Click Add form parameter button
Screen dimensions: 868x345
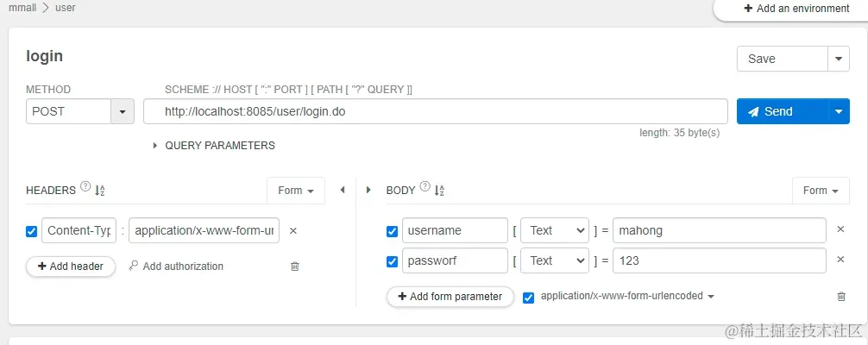click(x=450, y=297)
